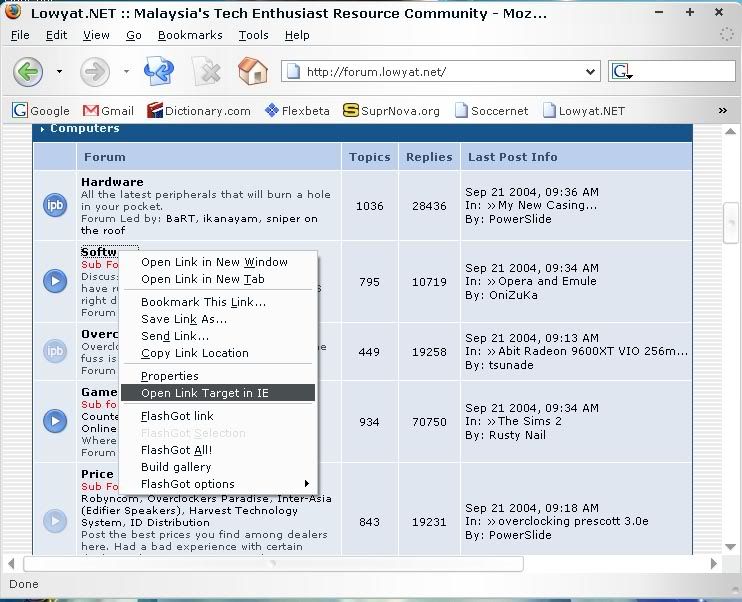The height and width of the screenshot is (602, 742).
Task: Open last post overclocking prescott 3.0e
Action: 573,521
